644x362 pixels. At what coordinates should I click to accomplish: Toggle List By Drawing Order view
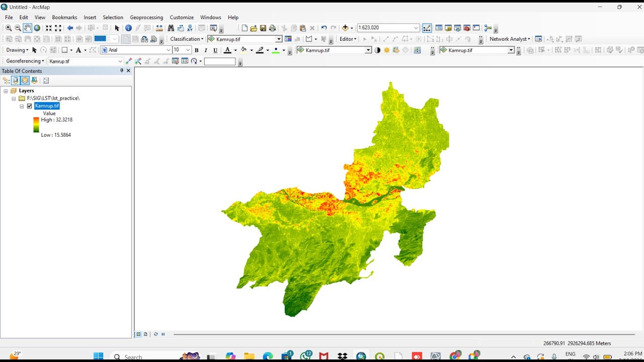(6, 80)
